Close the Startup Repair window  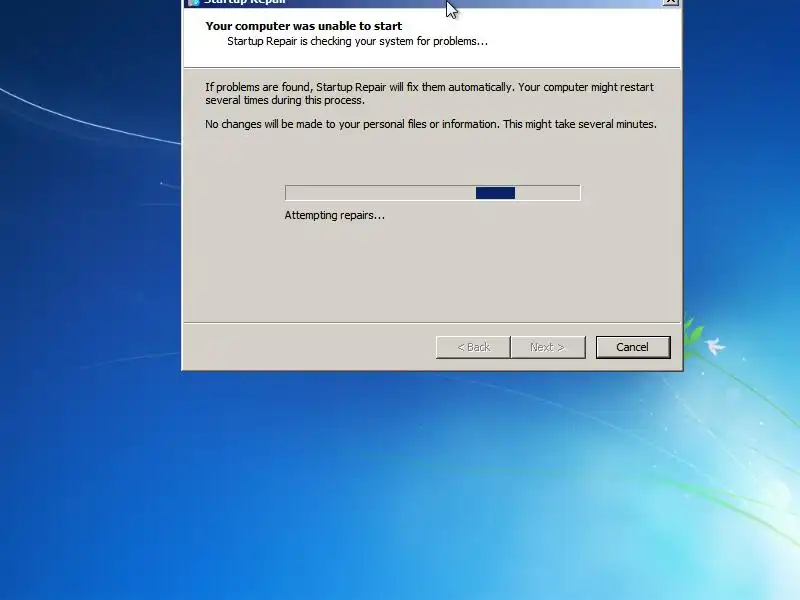[670, 2]
